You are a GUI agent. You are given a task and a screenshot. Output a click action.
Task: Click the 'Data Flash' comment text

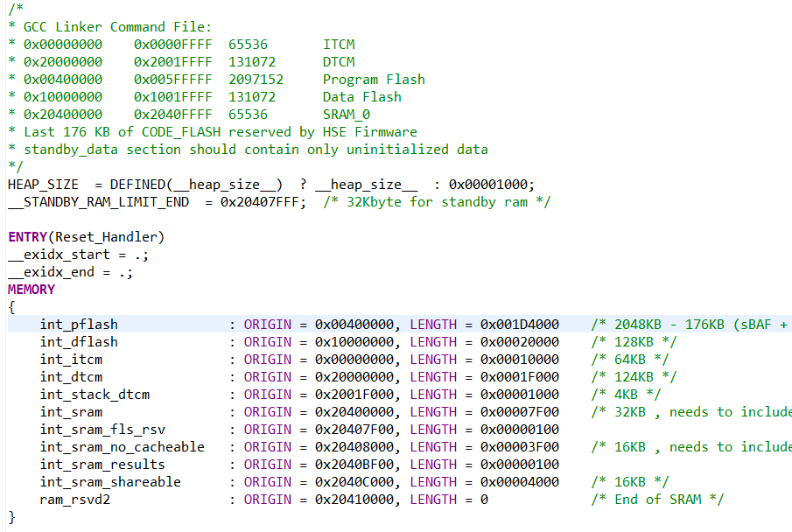click(362, 97)
